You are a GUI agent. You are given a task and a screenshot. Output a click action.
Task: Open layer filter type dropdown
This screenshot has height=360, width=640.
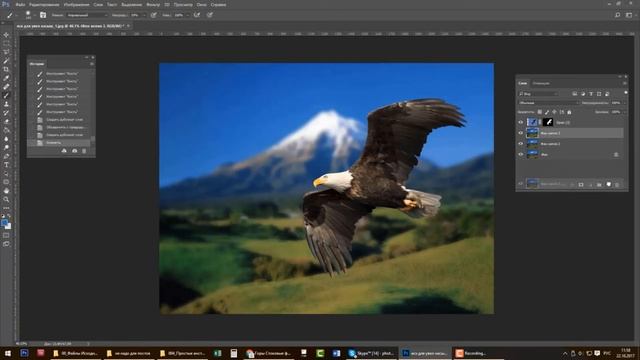point(538,94)
